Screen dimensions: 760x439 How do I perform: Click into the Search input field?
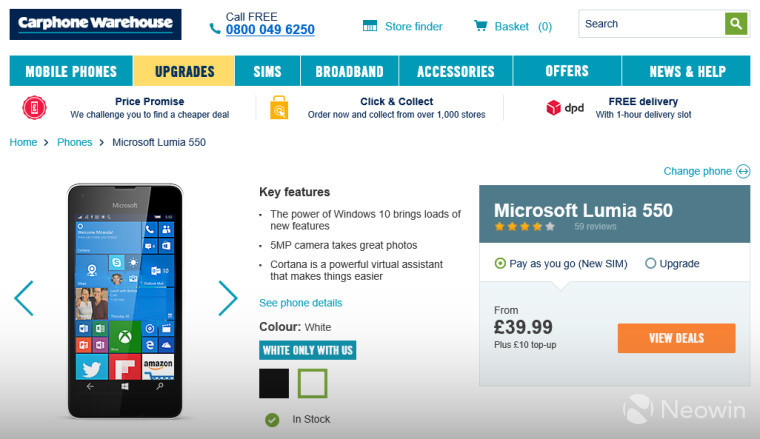652,24
